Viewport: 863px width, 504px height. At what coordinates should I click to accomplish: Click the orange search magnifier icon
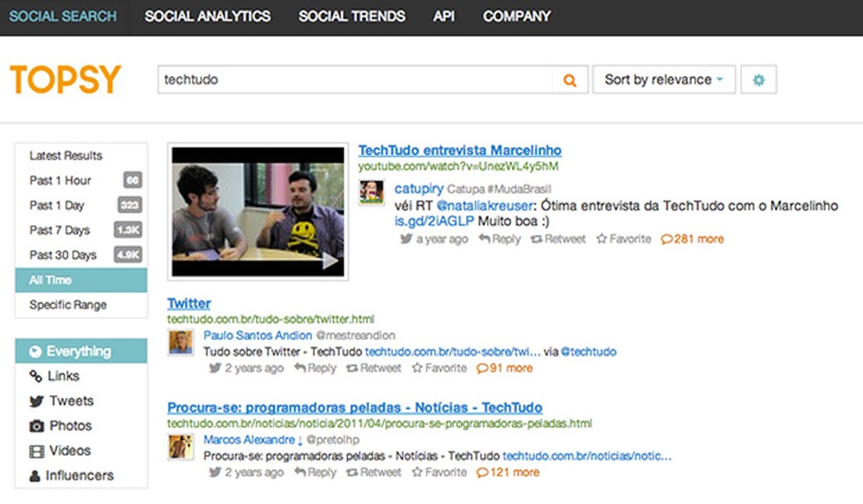(x=570, y=81)
